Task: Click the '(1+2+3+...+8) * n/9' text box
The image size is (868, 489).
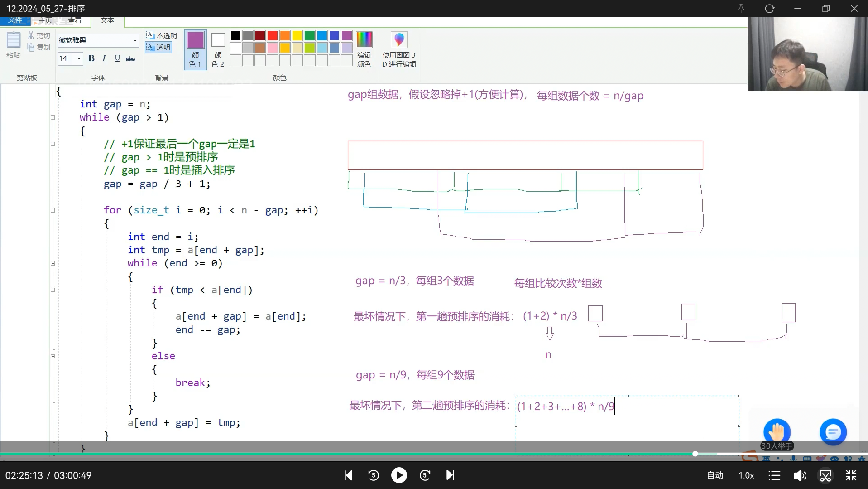Action: 627,425
